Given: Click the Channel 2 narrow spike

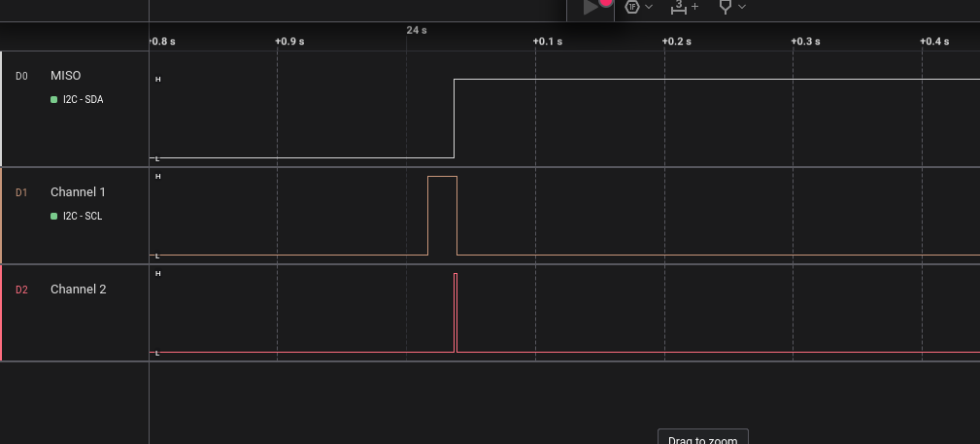Looking at the screenshot, I should pyautogui.click(x=456, y=313).
